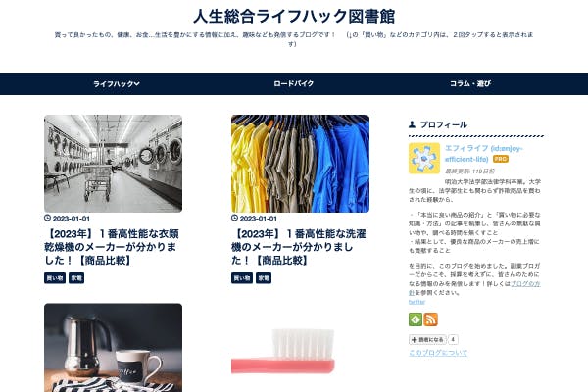Open the pink toothbrush article thumbnail
The width and height of the screenshot is (588, 392).
[x=301, y=348]
